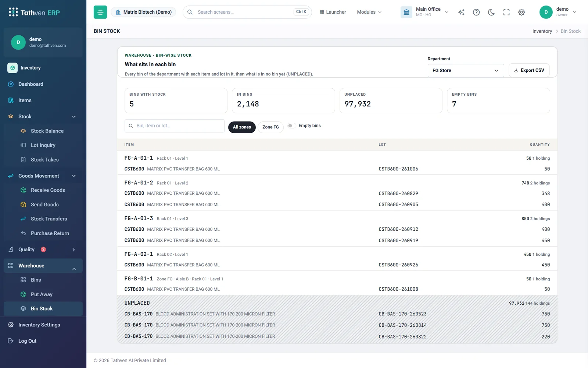
Task: Select the Zone FG filter
Action: coord(270,127)
